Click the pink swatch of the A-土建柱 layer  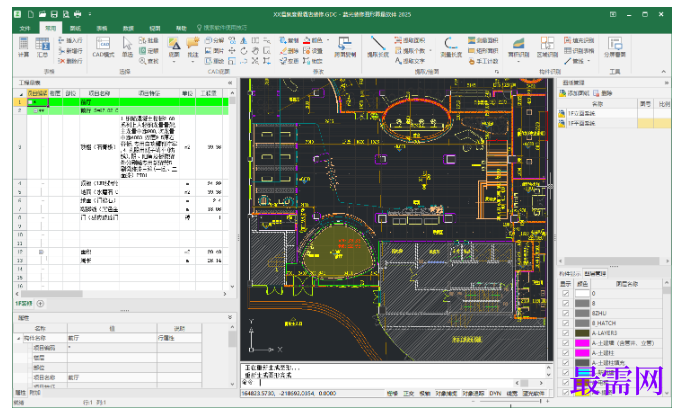pyautogui.click(x=582, y=353)
